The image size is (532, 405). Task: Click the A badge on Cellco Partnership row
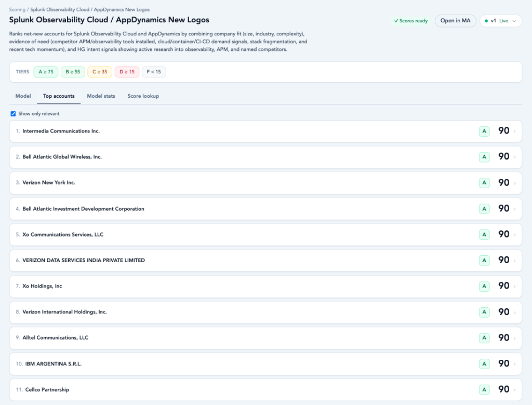(x=484, y=390)
